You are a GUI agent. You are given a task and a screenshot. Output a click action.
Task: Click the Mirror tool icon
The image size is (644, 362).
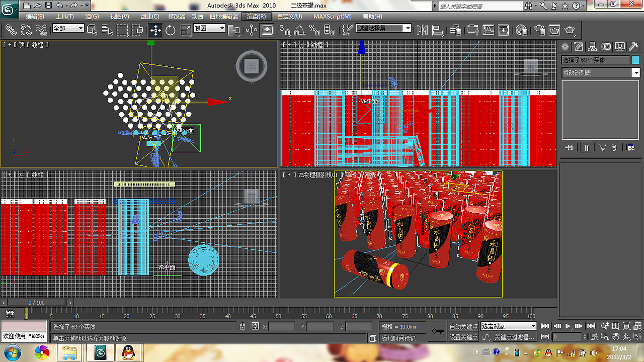(x=422, y=30)
